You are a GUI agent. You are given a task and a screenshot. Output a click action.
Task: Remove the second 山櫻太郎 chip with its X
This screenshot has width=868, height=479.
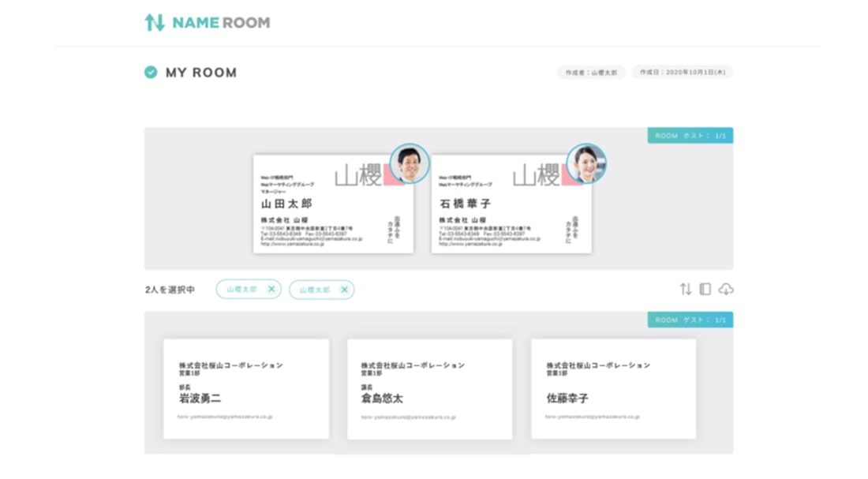[x=344, y=290]
